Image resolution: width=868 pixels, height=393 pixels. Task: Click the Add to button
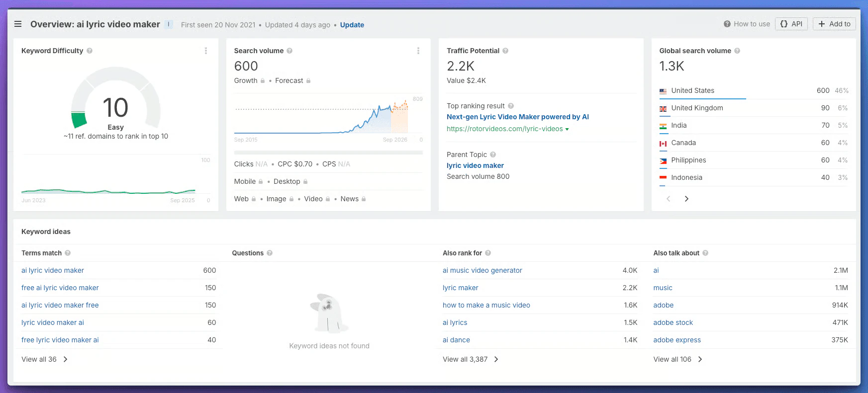(834, 24)
